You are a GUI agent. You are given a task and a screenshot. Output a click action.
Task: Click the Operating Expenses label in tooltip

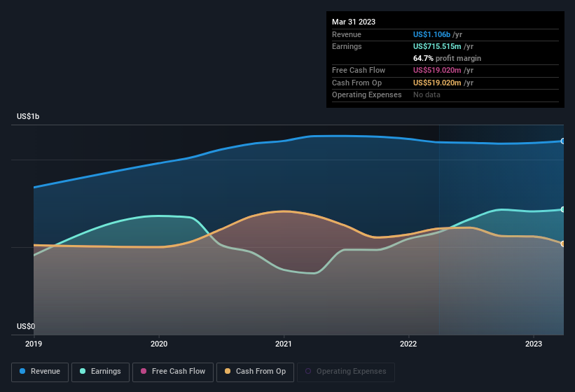point(367,95)
